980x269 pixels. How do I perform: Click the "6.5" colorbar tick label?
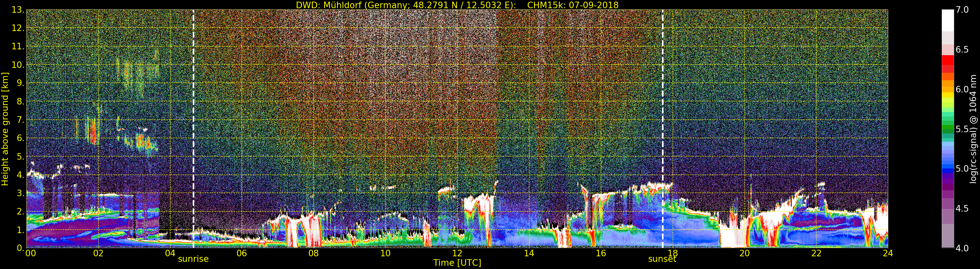[x=962, y=50]
